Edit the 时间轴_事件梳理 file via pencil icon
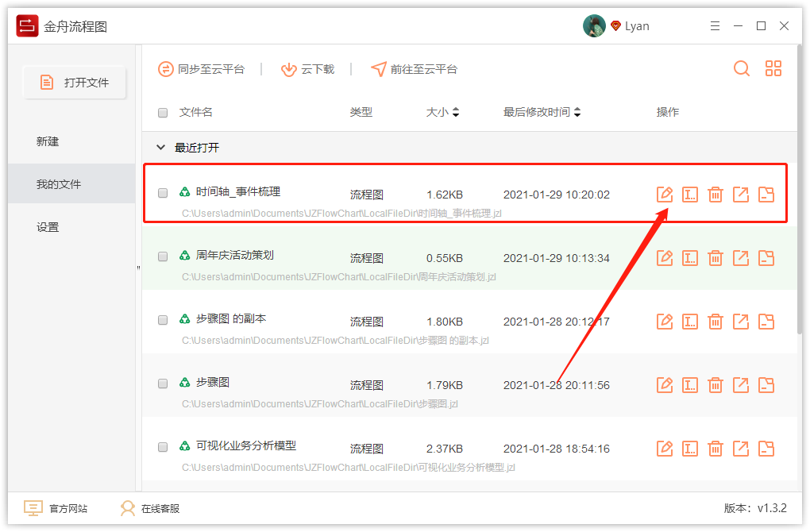 coord(665,195)
